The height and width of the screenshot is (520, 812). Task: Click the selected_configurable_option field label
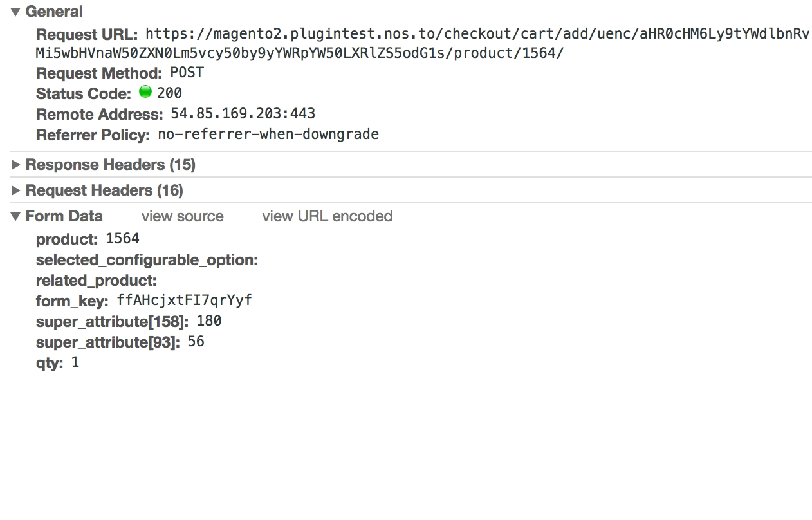147,260
